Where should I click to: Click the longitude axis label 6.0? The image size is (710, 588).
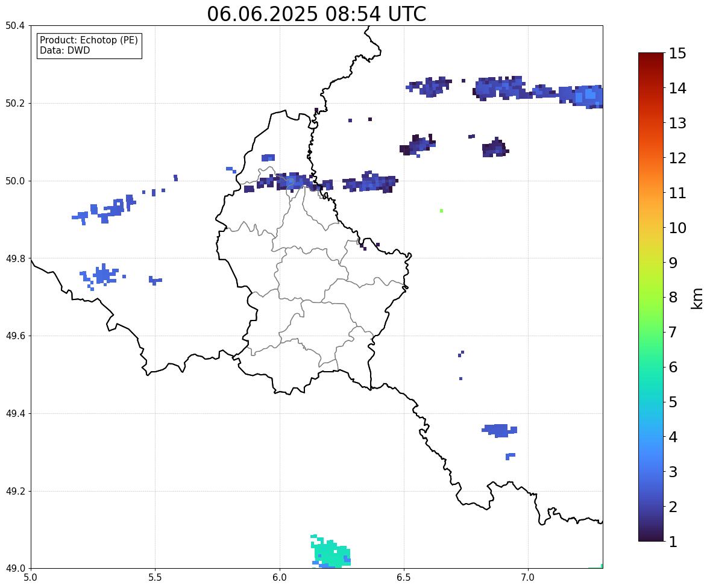[x=280, y=578]
